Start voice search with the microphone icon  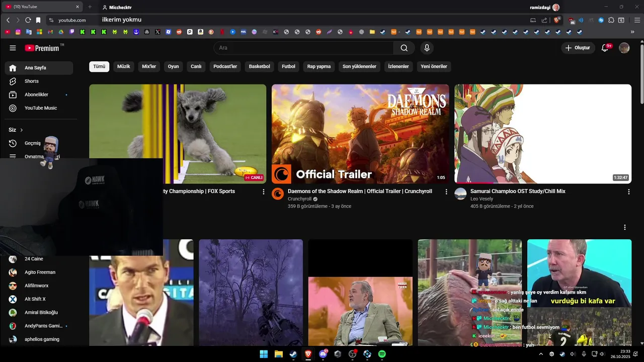pos(427,48)
